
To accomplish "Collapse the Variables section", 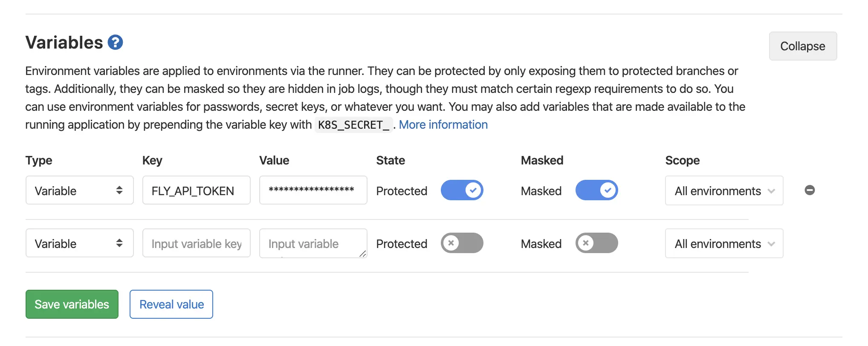I will click(x=802, y=46).
